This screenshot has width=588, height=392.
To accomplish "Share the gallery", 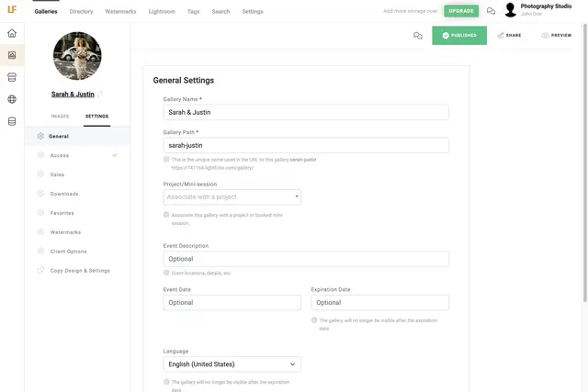I will (x=509, y=35).
